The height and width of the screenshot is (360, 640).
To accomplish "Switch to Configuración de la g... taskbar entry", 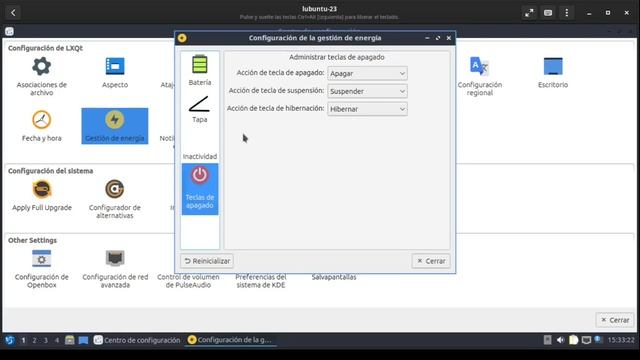I will [231, 340].
